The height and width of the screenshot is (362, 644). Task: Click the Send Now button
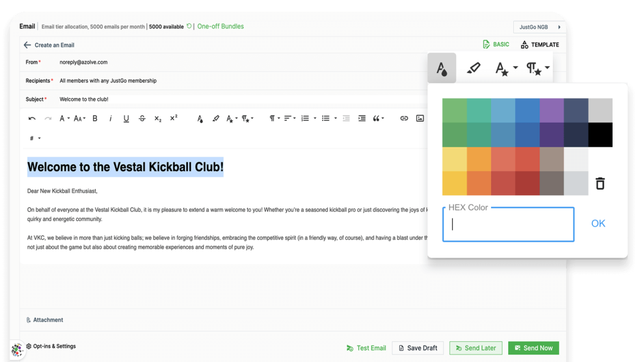pos(533,348)
